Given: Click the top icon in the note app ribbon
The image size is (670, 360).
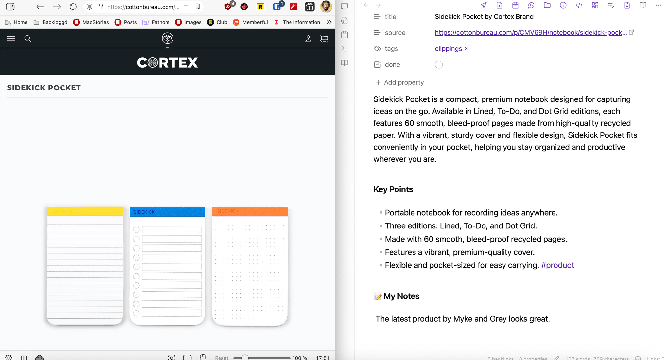Looking at the screenshot, I should pos(344,6).
